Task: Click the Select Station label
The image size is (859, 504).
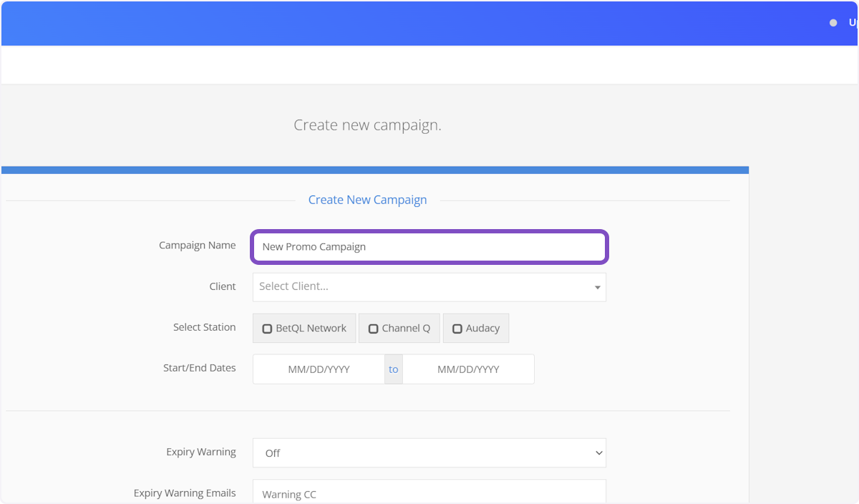Action: pyautogui.click(x=204, y=327)
